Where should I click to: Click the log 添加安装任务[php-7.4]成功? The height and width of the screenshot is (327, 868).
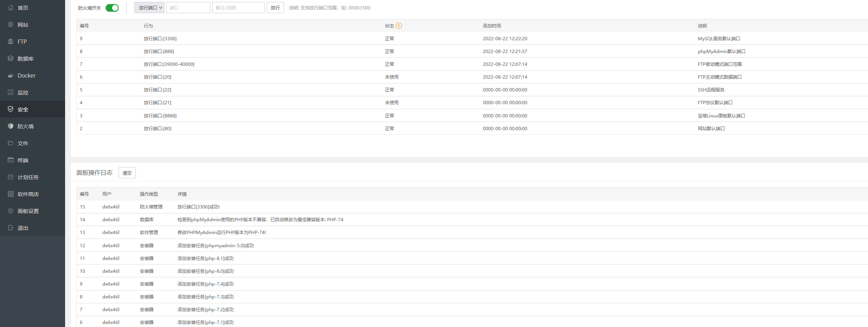(205, 284)
